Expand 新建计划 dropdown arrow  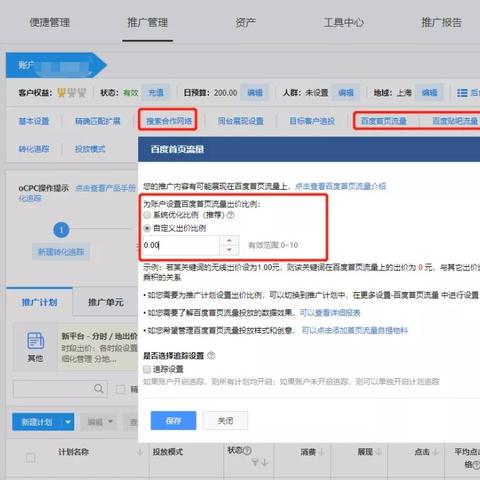(x=68, y=422)
